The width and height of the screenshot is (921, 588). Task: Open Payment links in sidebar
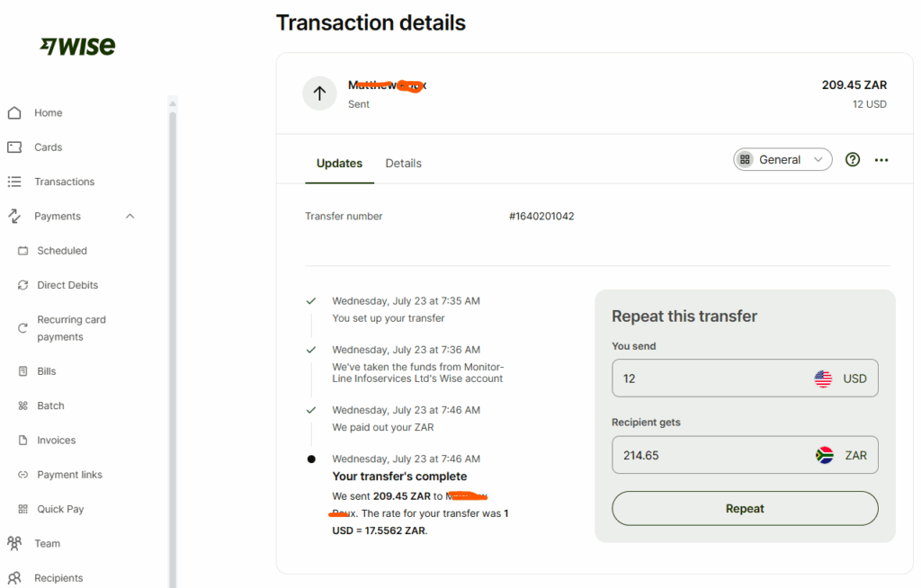point(69,475)
